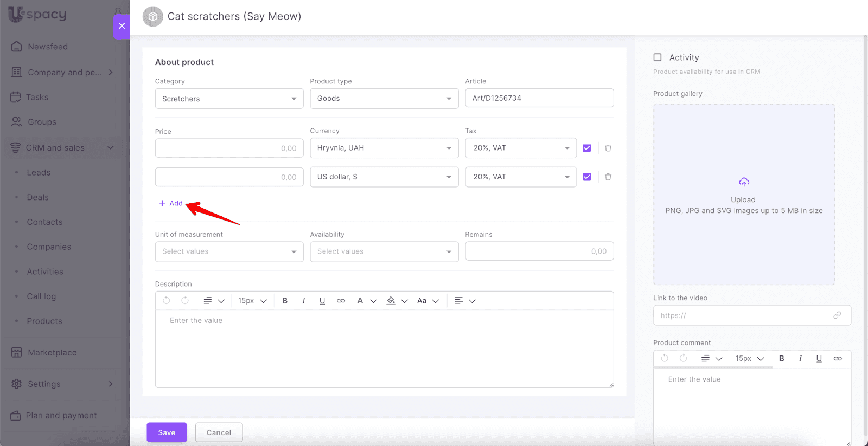Uncheck tax checkbox on Hryvnia row
Image resolution: width=868 pixels, height=446 pixels.
point(587,148)
